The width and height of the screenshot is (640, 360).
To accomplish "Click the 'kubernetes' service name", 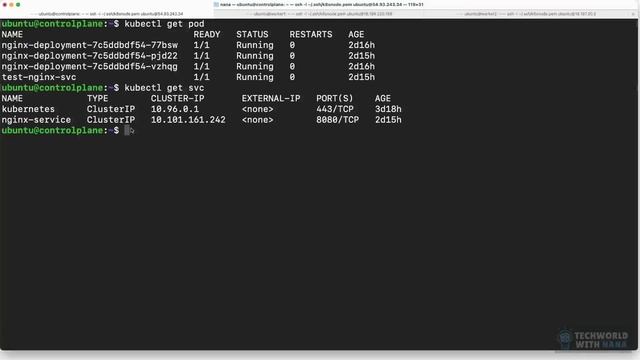I will pos(28,109).
